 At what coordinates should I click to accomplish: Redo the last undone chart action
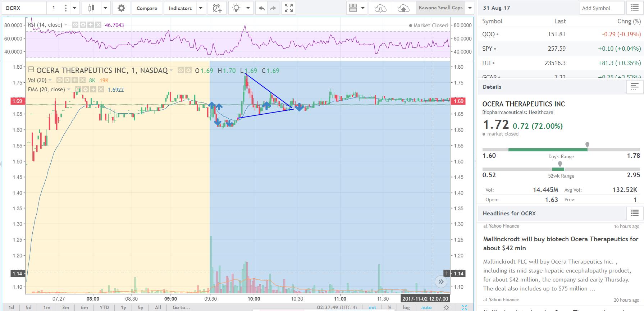(x=273, y=8)
